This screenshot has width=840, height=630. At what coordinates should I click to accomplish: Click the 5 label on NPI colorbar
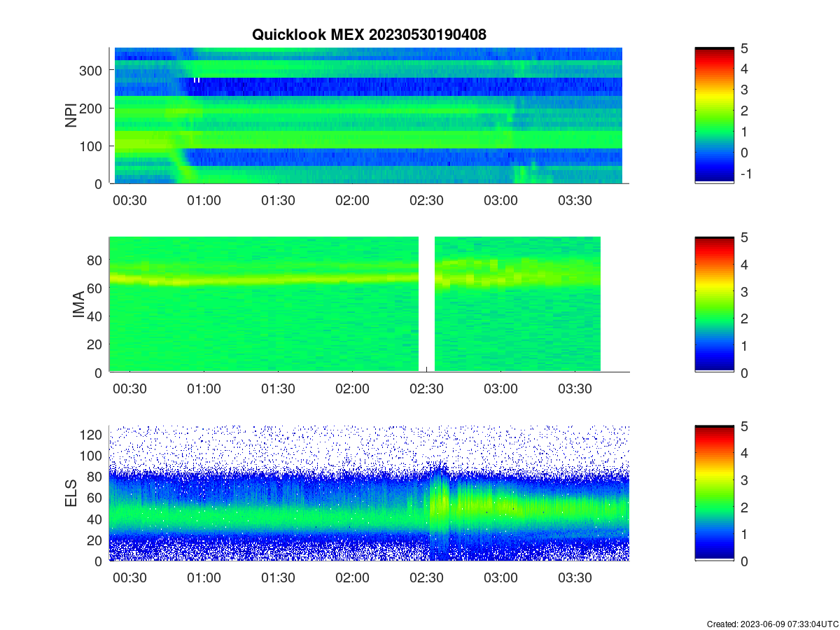click(x=743, y=48)
